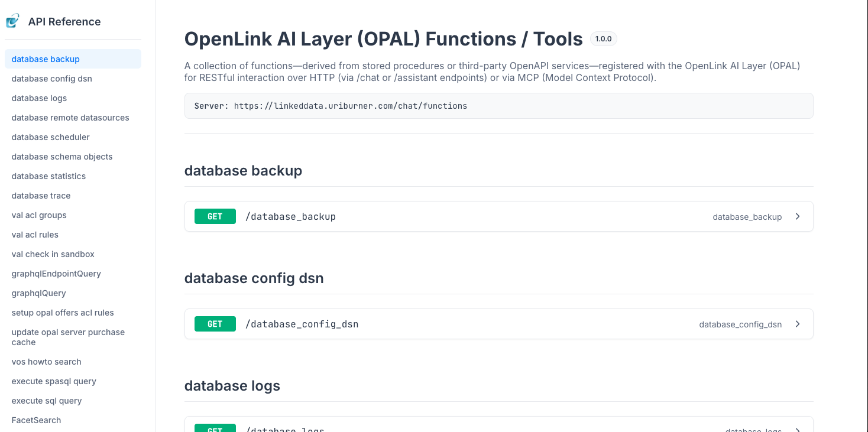This screenshot has width=868, height=432.
Task: Open execute sql query sidebar entry
Action: [x=73, y=401]
